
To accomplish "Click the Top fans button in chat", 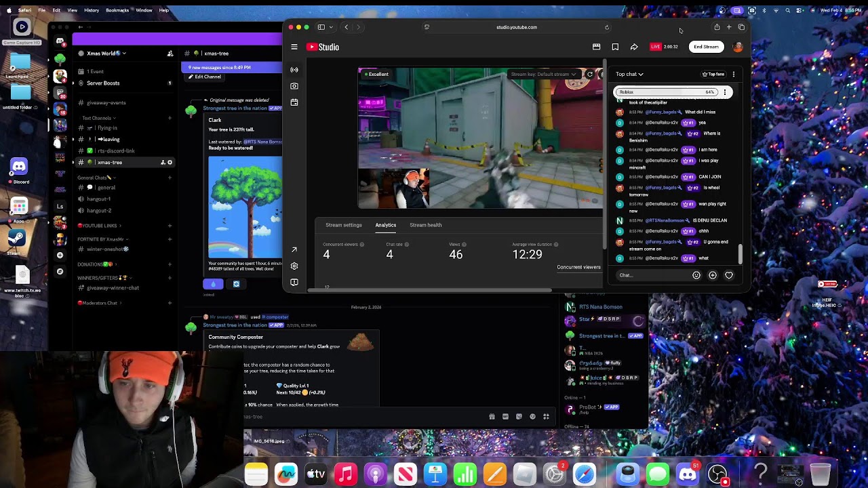I will tap(713, 74).
